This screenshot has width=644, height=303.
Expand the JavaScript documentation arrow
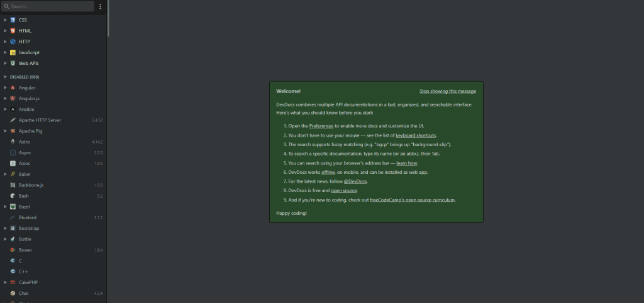(5, 53)
